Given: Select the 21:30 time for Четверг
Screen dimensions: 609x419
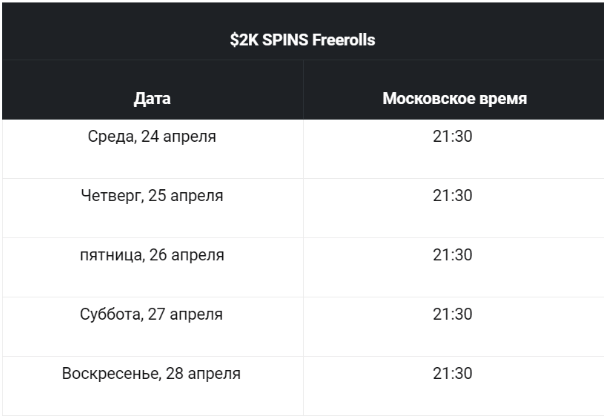Looking at the screenshot, I should click(x=452, y=196).
